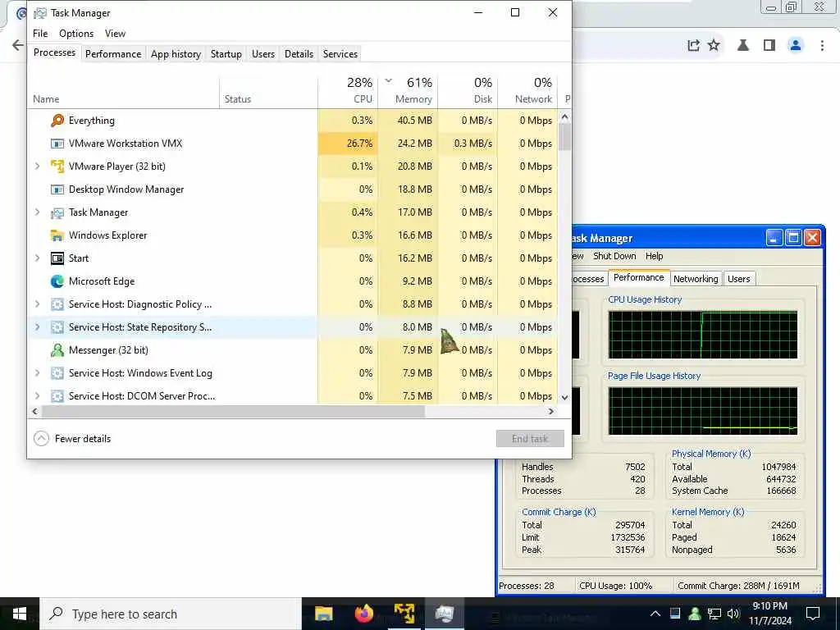Sort processes by the Disk column
This screenshot has height=630, width=840.
pyautogui.click(x=468, y=90)
